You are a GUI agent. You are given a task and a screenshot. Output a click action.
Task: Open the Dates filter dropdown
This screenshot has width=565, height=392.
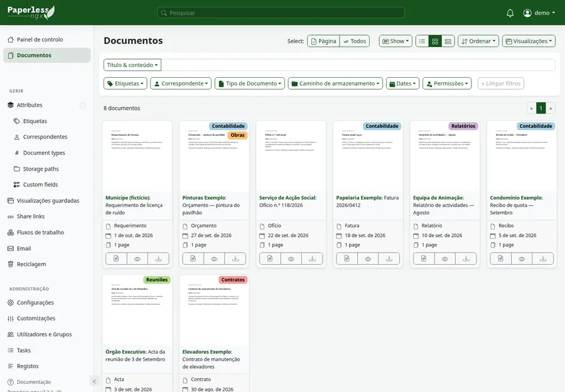point(402,83)
